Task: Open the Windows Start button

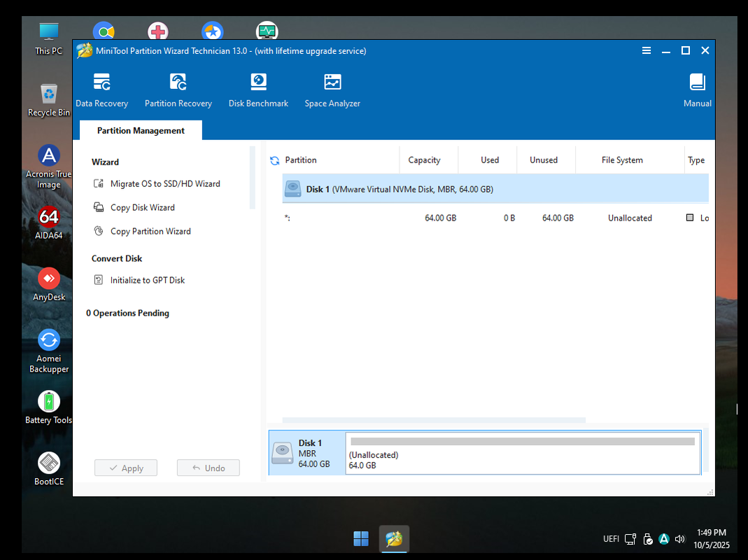Action: pyautogui.click(x=360, y=538)
